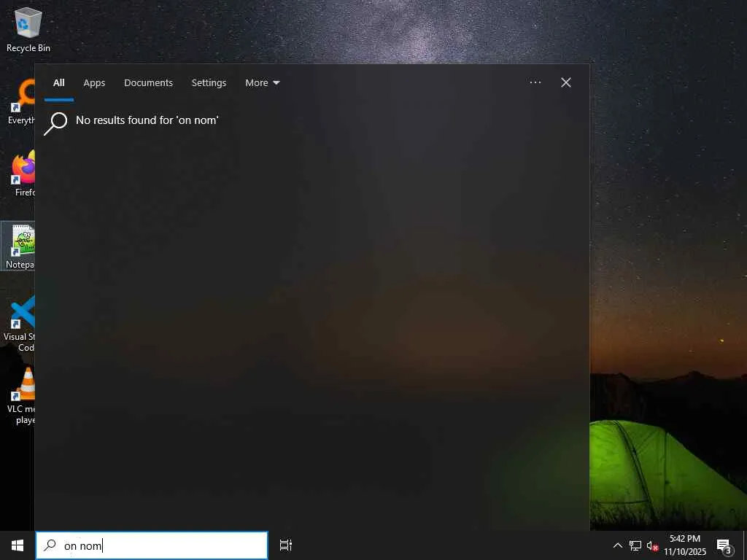Click the magnifier icon beside no results
Viewport: 747px width, 560px height.
click(x=55, y=123)
